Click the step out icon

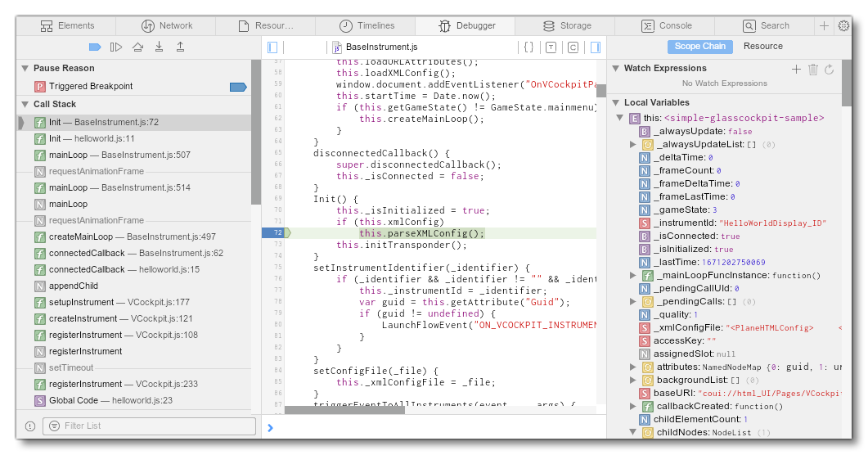click(181, 47)
